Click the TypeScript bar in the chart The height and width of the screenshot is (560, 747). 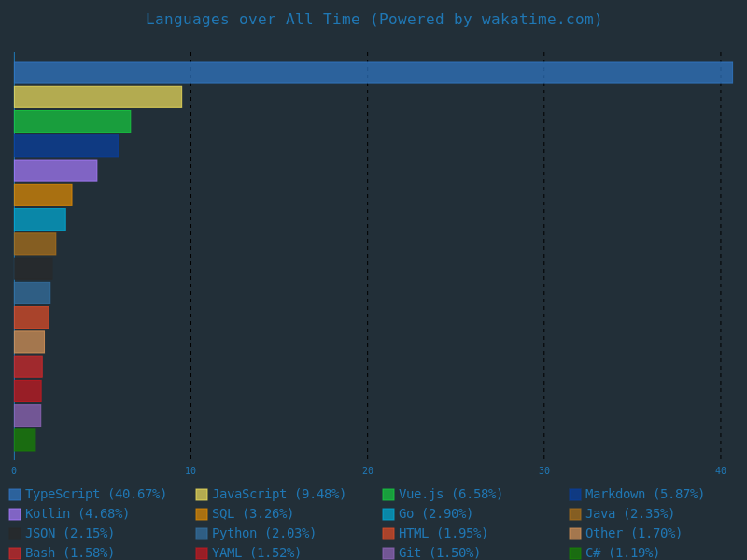coord(373,73)
